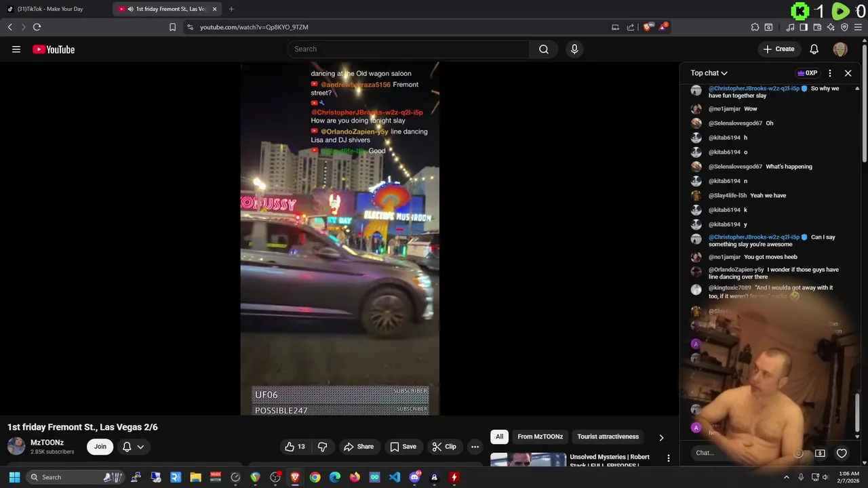Open browser extensions puzzle icon
The width and height of the screenshot is (868, 488).
pos(755,27)
